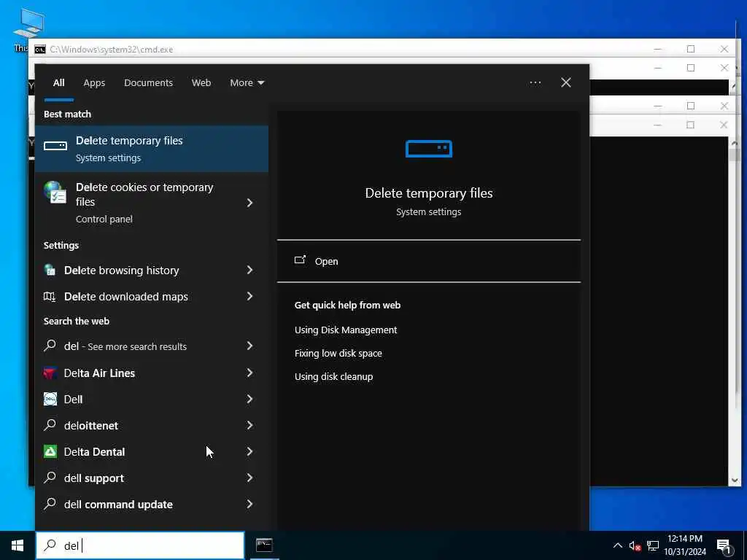The image size is (747, 560).
Task: Expand 'del - See more search results' chevron
Action: pos(249,346)
